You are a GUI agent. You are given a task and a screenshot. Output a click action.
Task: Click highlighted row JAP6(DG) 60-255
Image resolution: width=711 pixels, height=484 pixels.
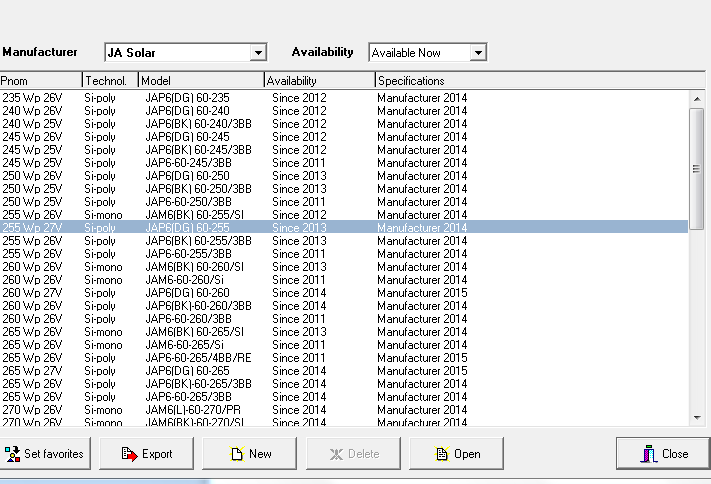pyautogui.click(x=344, y=227)
